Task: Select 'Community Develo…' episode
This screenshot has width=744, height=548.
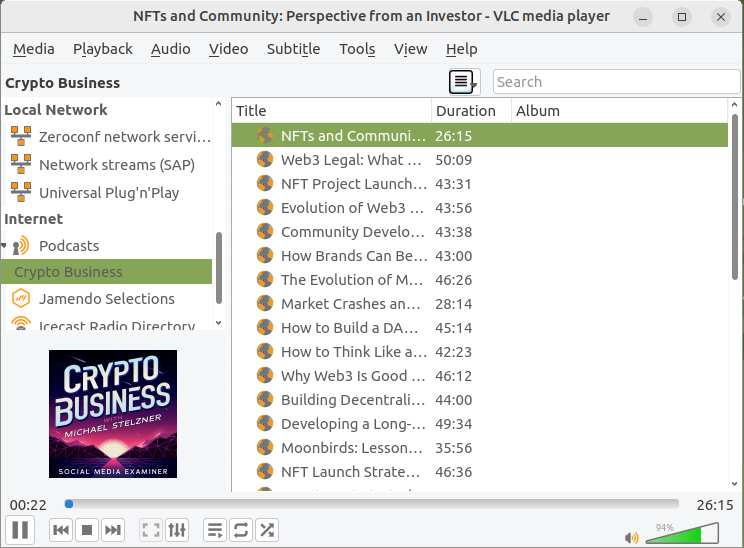Action: coord(480,232)
